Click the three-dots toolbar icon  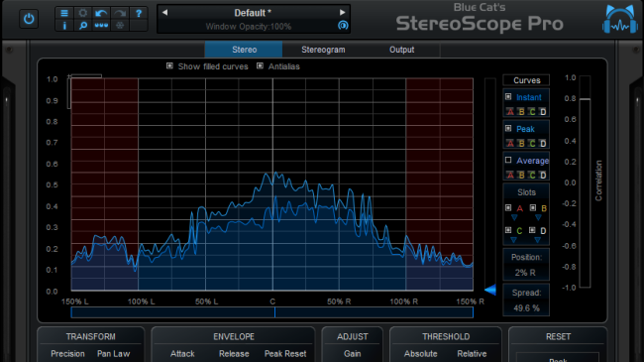click(x=101, y=26)
